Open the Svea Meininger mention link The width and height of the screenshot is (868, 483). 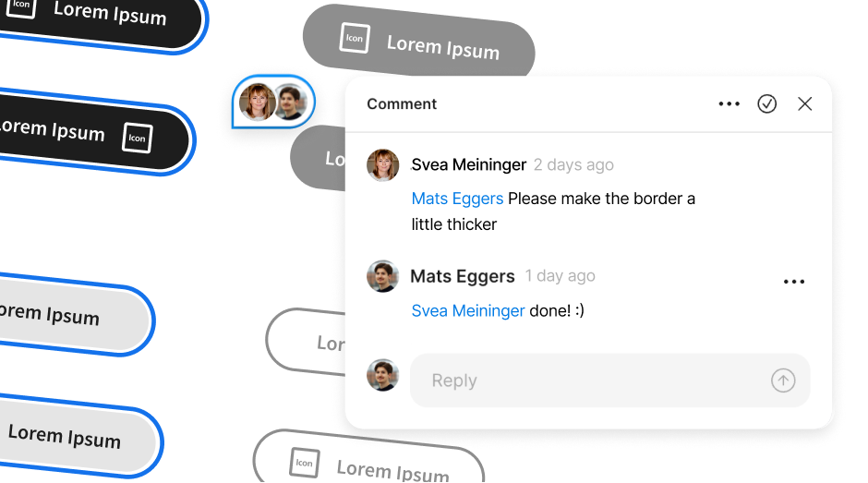[x=468, y=310]
